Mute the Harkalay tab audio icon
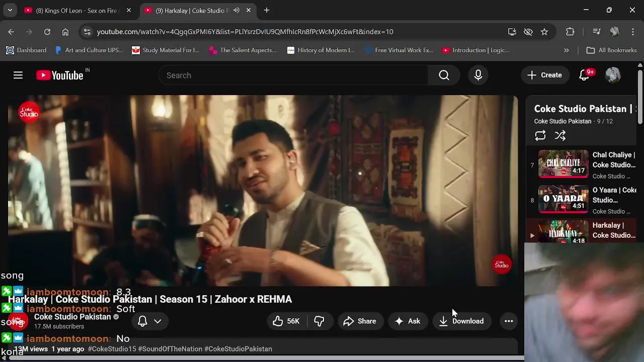The width and height of the screenshot is (644, 362). coord(236,10)
